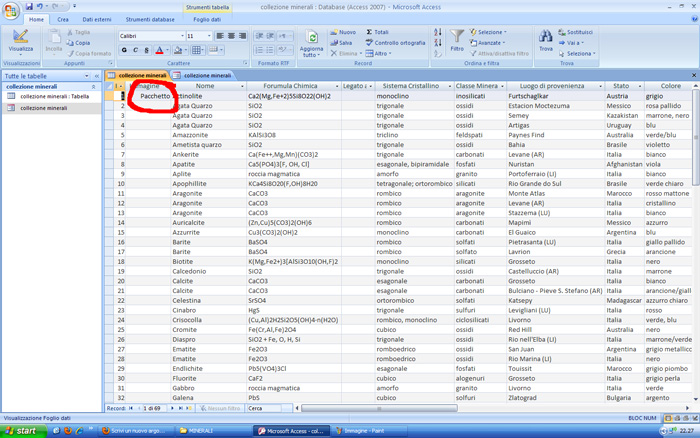700x438 pixels.
Task: Toggle bold (G) formatting
Action: pos(124,50)
